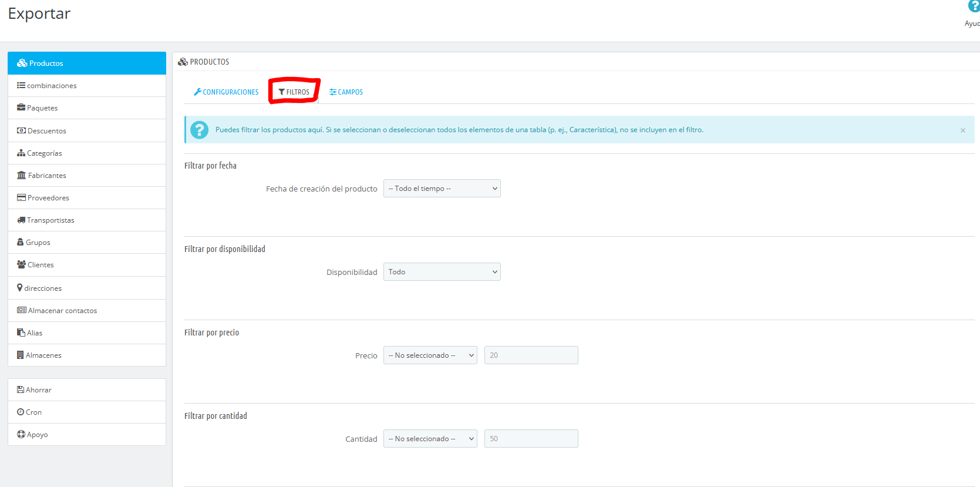
Task: Click the quantity value input field
Action: [531, 439]
